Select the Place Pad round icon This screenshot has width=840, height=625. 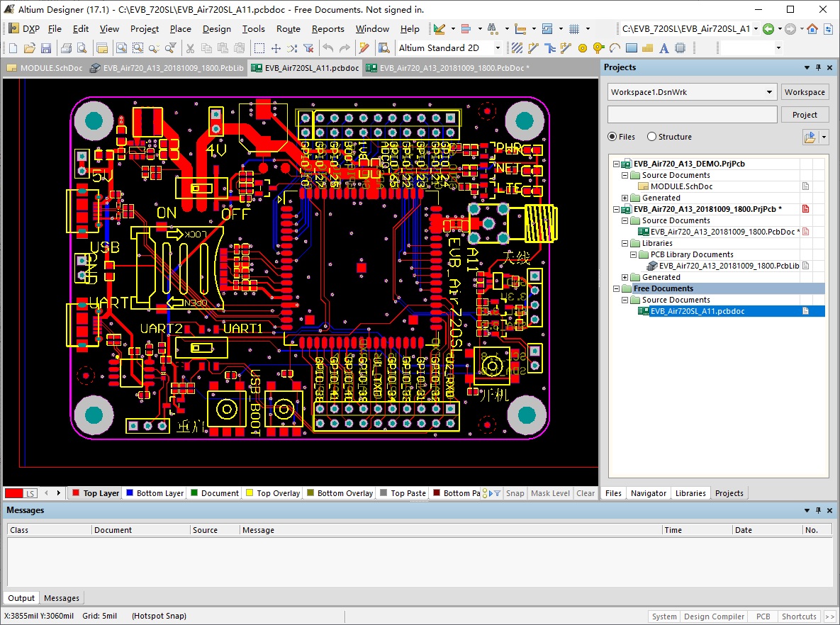coord(582,48)
